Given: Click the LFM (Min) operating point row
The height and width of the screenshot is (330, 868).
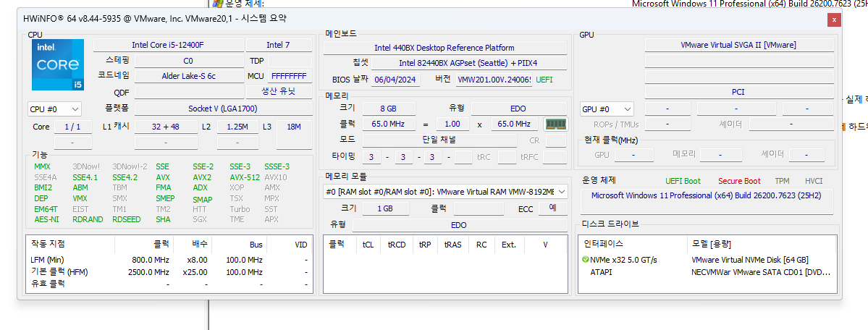Looking at the screenshot, I should pyautogui.click(x=169, y=260).
